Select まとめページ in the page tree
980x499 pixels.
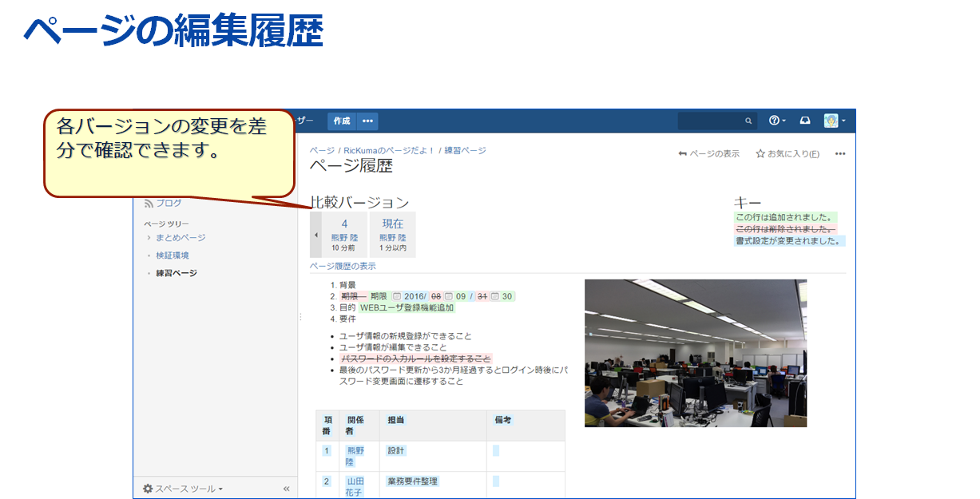tap(181, 238)
